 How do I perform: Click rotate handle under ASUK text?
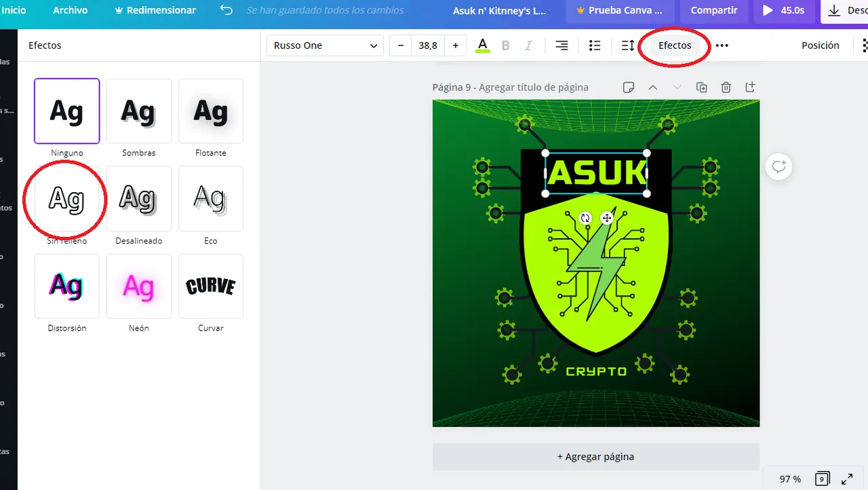point(585,218)
